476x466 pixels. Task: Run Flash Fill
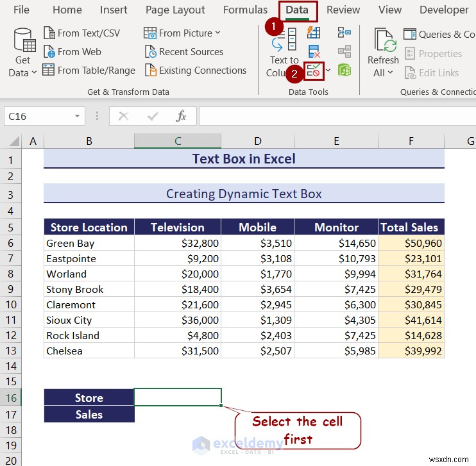point(314,32)
